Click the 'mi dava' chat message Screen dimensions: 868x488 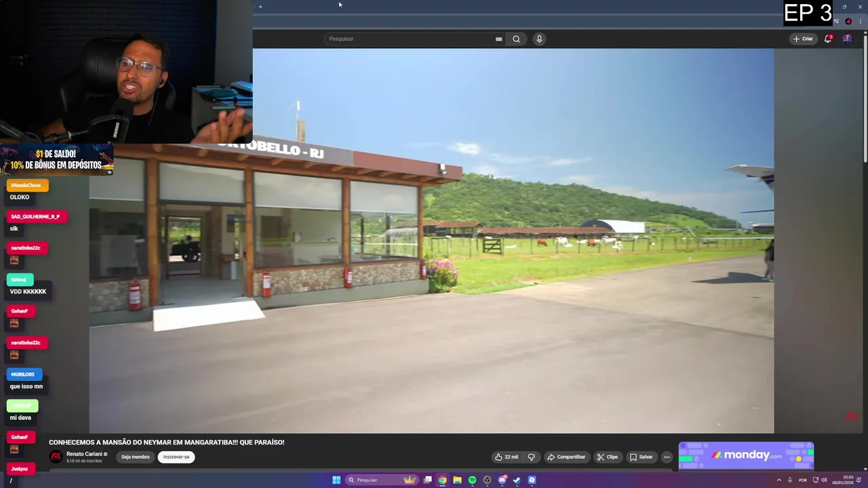pyautogui.click(x=20, y=418)
